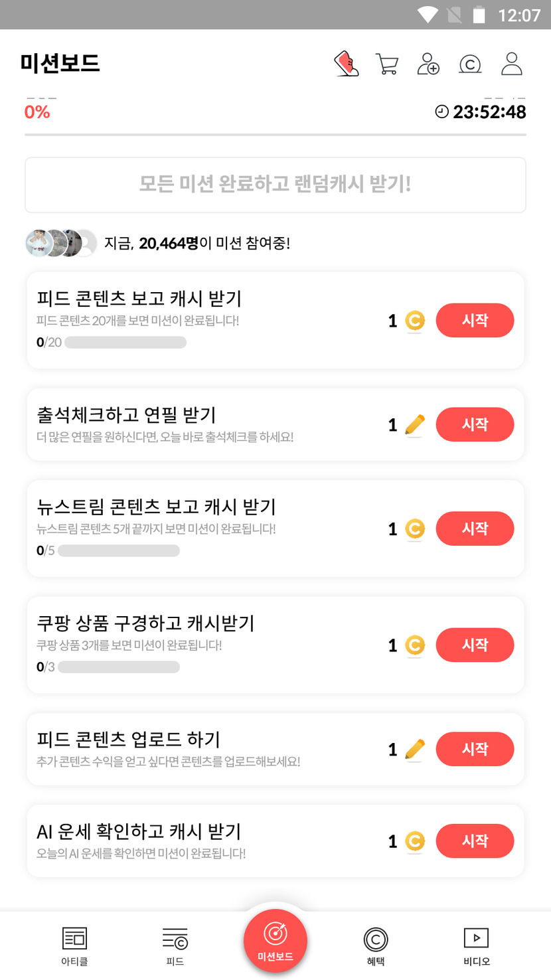The height and width of the screenshot is (980, 551).
Task: Tap the gold coin on 피드 콘텐츠 보고 mission
Action: click(415, 321)
